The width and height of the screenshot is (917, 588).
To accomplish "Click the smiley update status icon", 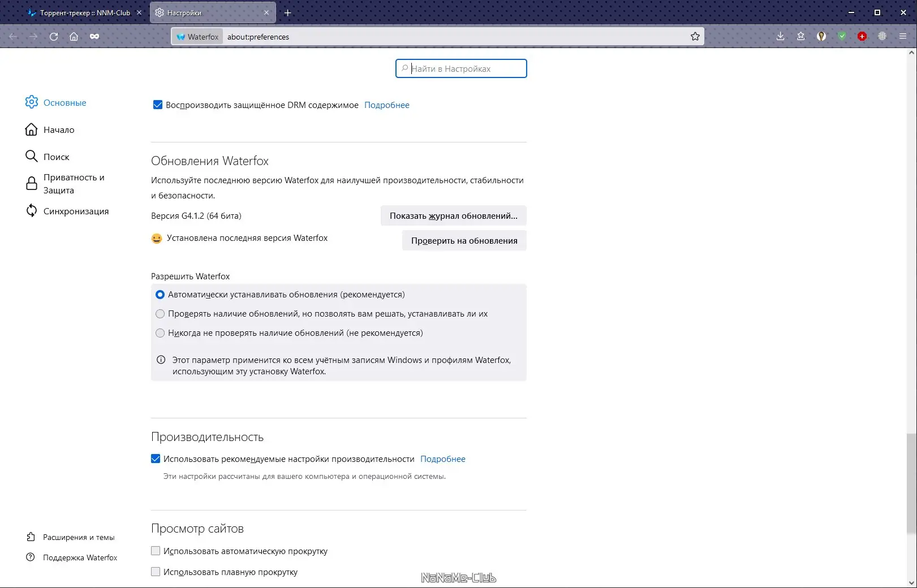I will 157,239.
